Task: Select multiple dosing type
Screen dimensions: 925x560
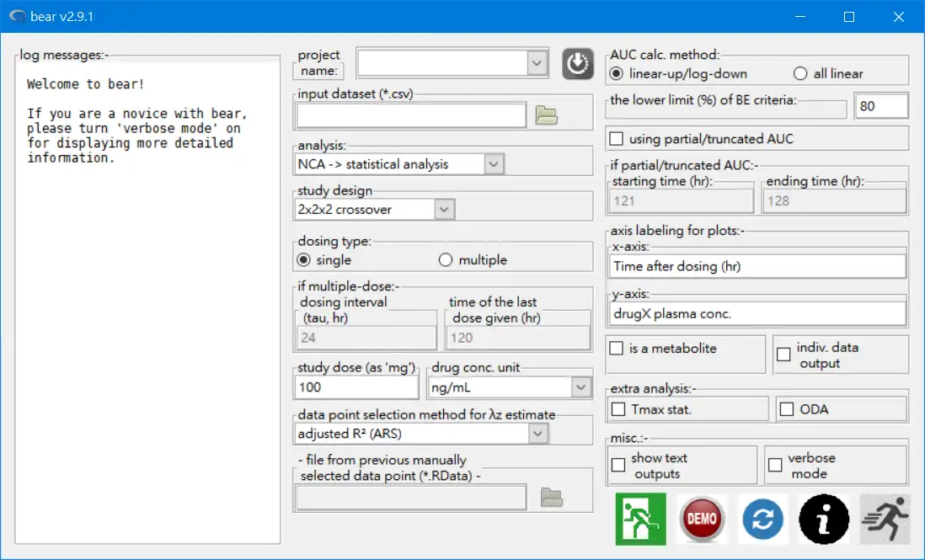Action: [x=446, y=260]
